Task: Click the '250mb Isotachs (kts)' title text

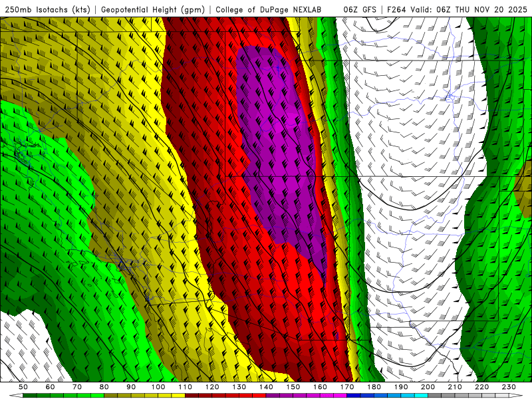Action: 48,9
